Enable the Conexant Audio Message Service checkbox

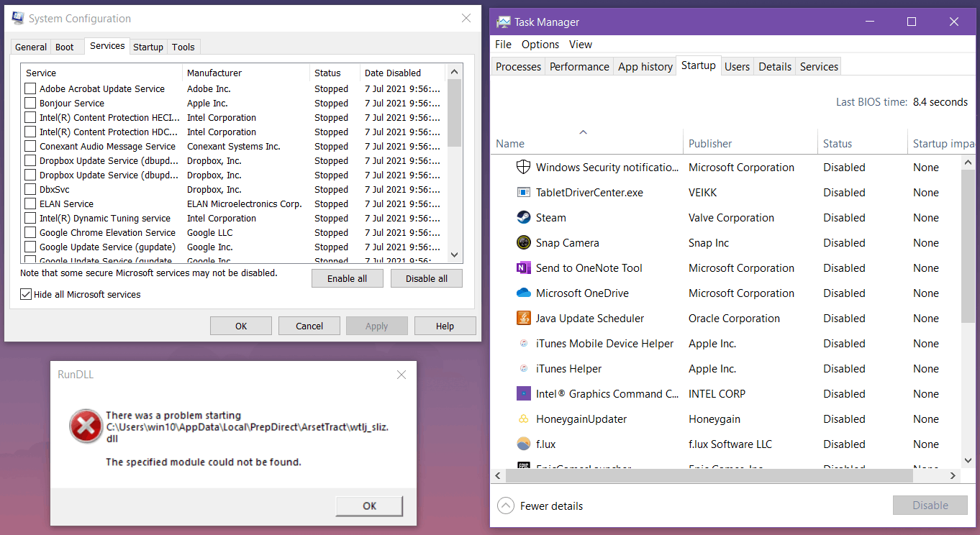(30, 146)
